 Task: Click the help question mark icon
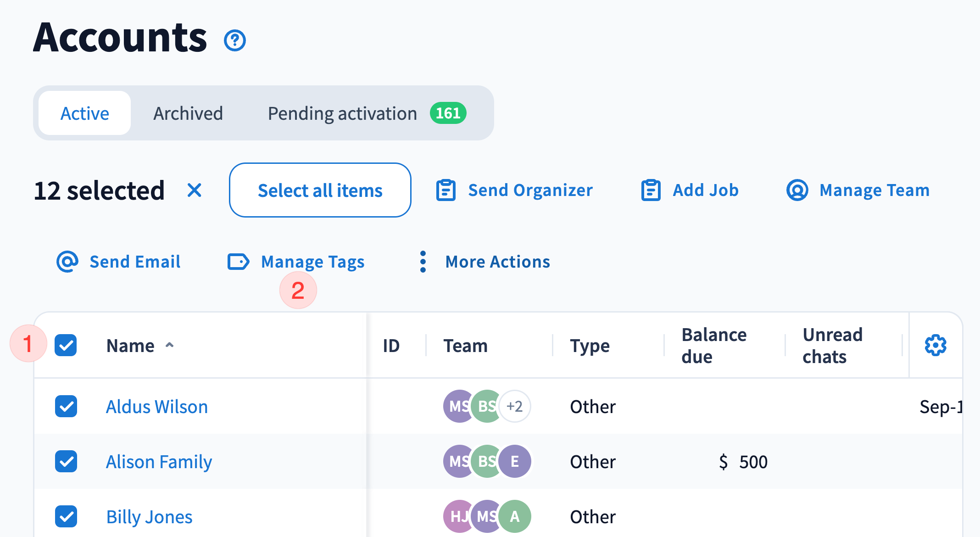point(235,40)
